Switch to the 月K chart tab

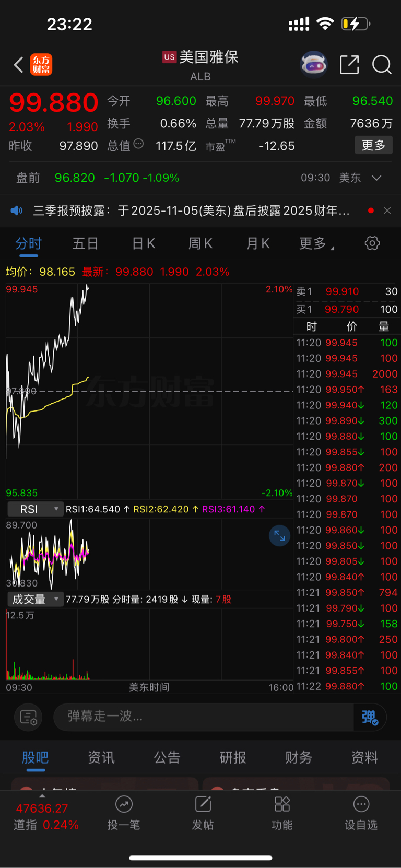coord(258,243)
